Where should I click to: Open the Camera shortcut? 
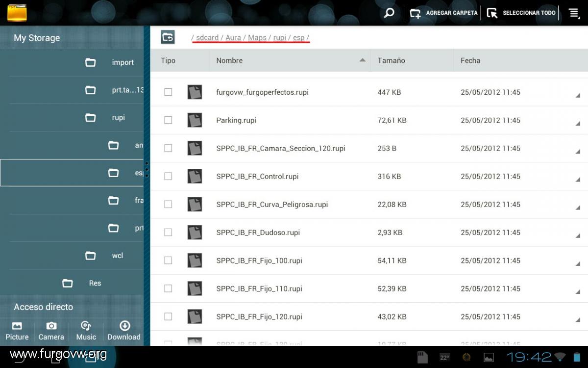(51, 331)
